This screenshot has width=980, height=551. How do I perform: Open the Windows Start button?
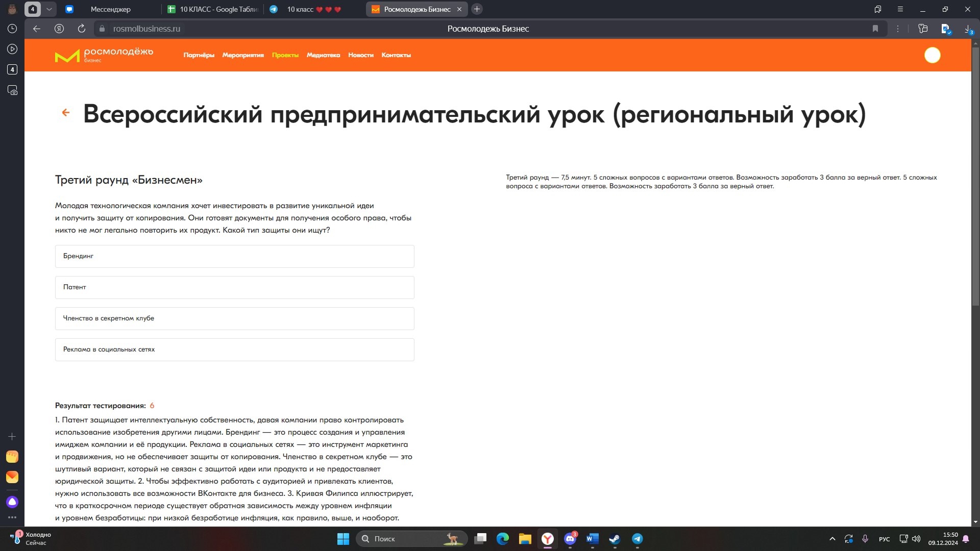[344, 539]
